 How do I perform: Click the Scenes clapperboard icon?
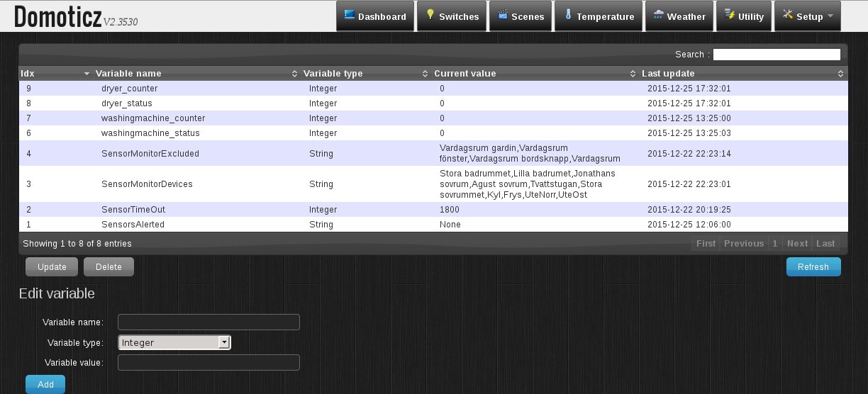(x=503, y=15)
